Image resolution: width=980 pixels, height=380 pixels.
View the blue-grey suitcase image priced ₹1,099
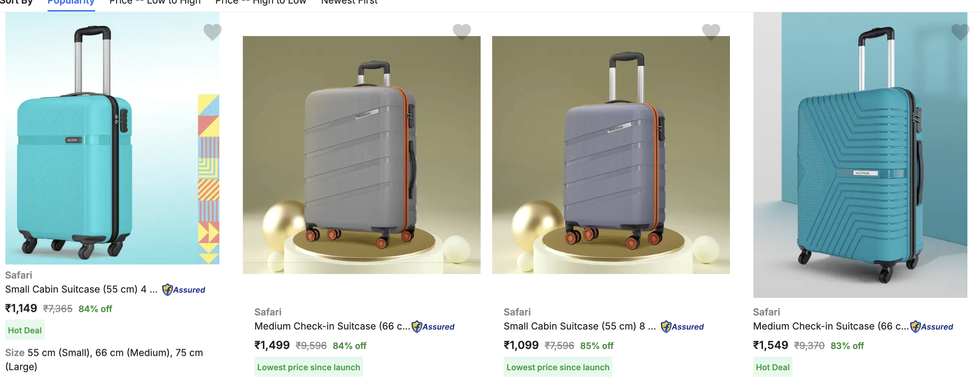tap(611, 155)
